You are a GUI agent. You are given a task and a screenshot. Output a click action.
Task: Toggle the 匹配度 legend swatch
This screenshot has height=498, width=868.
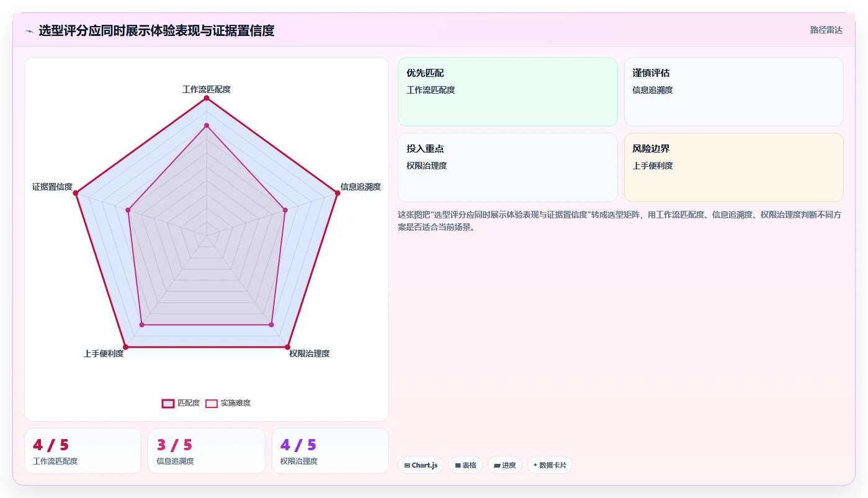click(168, 403)
